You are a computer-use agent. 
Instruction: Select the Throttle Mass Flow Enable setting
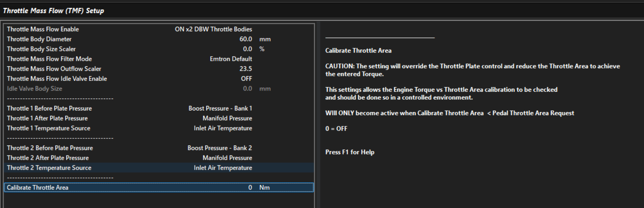(x=159, y=29)
